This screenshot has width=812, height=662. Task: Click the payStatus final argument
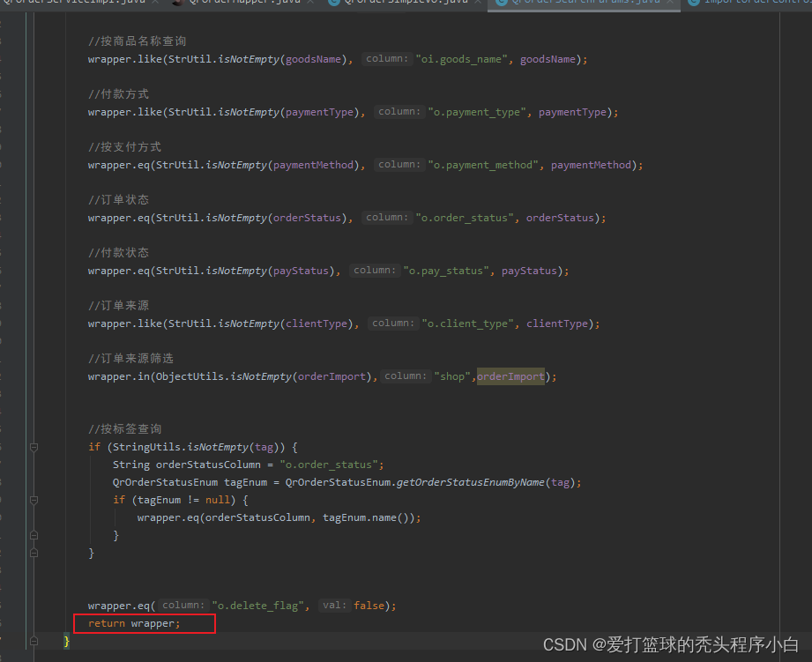click(529, 271)
